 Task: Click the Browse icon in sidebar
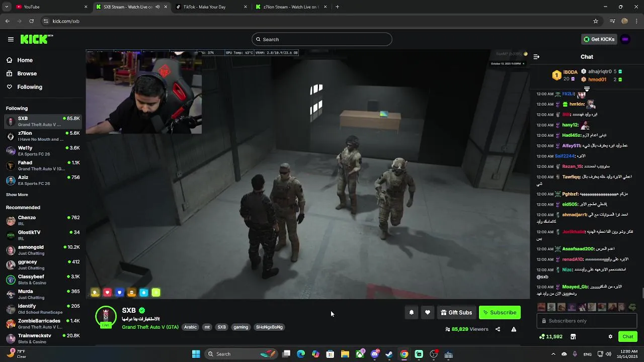[x=10, y=73]
